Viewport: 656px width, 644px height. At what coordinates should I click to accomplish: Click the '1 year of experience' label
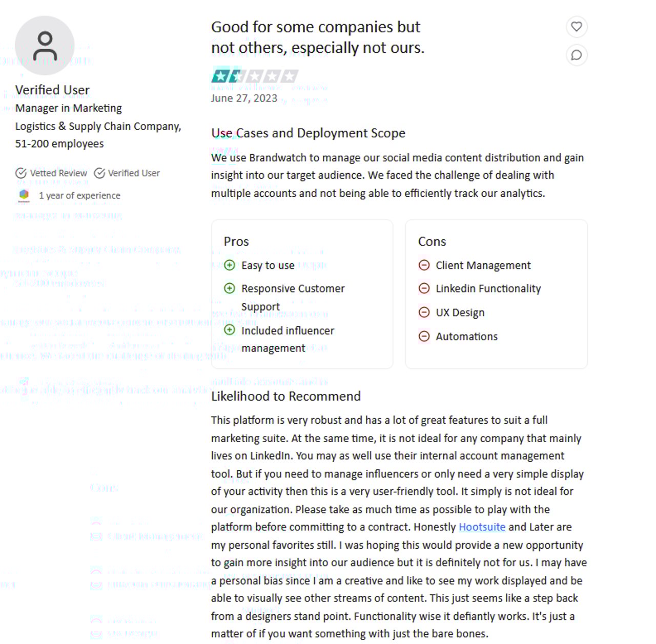pyautogui.click(x=79, y=195)
